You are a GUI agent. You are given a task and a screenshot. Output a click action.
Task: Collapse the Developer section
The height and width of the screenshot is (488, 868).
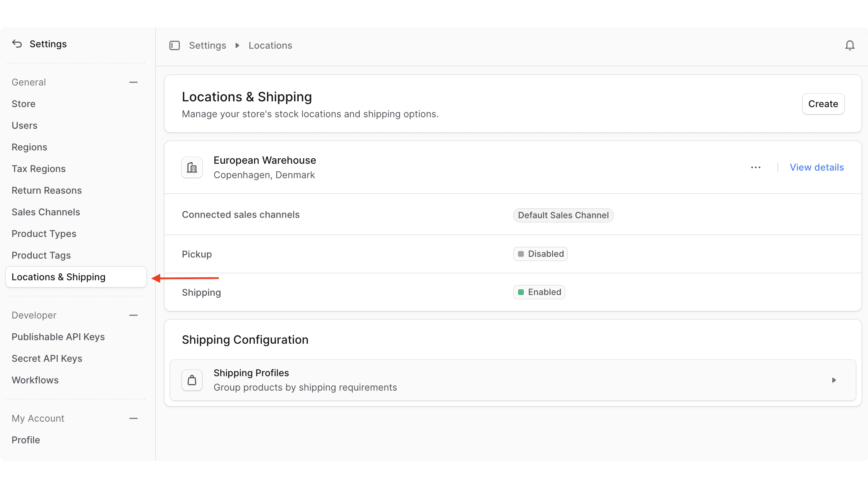coord(133,315)
